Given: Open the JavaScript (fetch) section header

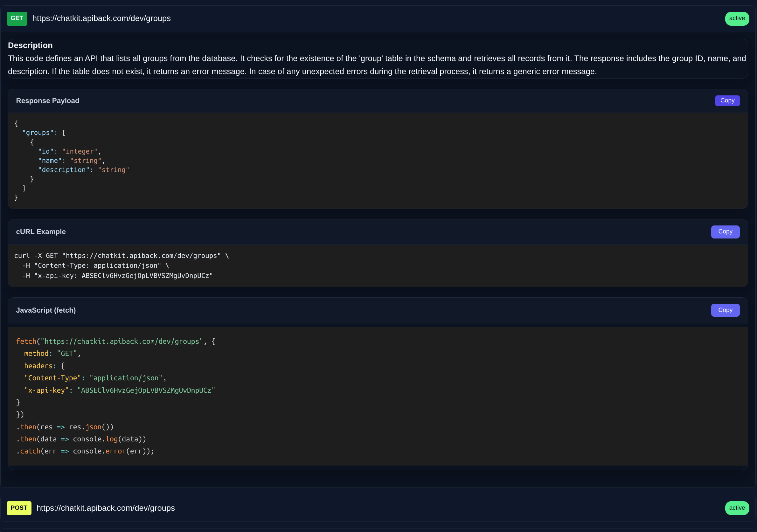Looking at the screenshot, I should pyautogui.click(x=46, y=310).
